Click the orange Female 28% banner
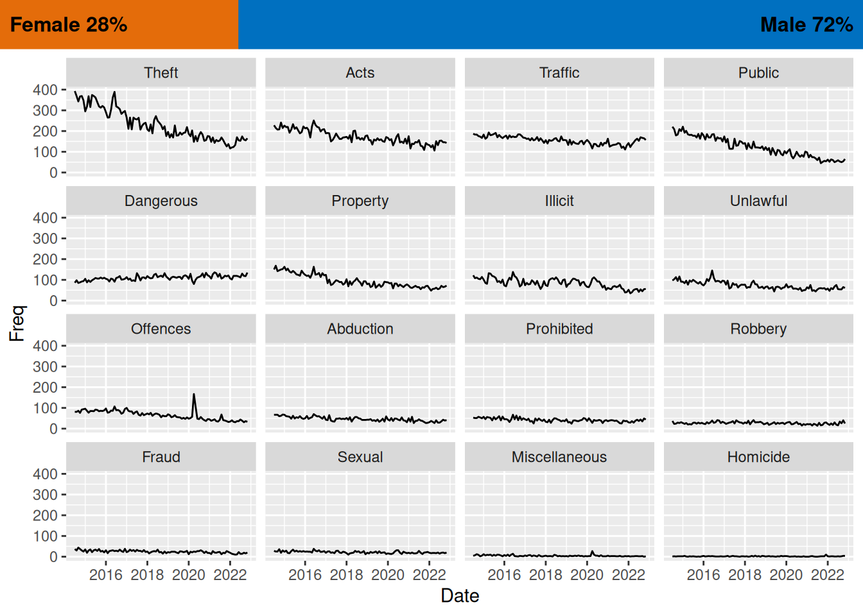The image size is (863, 616). click(x=119, y=24)
